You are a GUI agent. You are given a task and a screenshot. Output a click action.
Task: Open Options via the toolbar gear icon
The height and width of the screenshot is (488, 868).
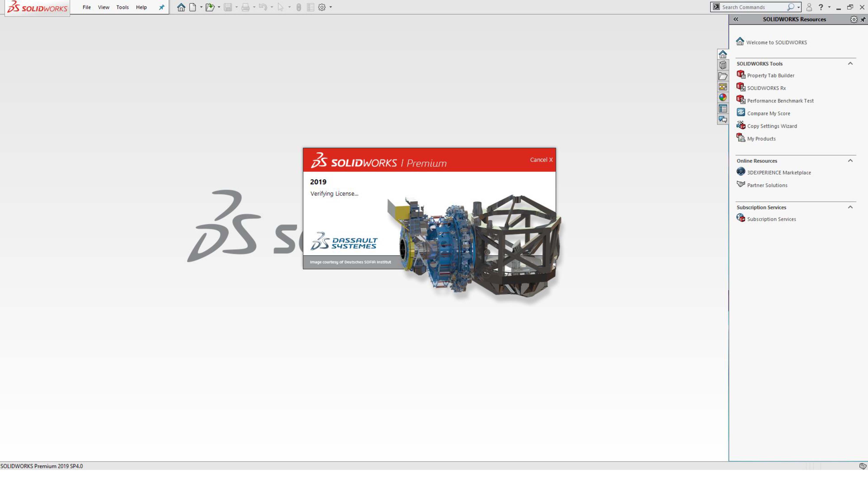click(322, 7)
